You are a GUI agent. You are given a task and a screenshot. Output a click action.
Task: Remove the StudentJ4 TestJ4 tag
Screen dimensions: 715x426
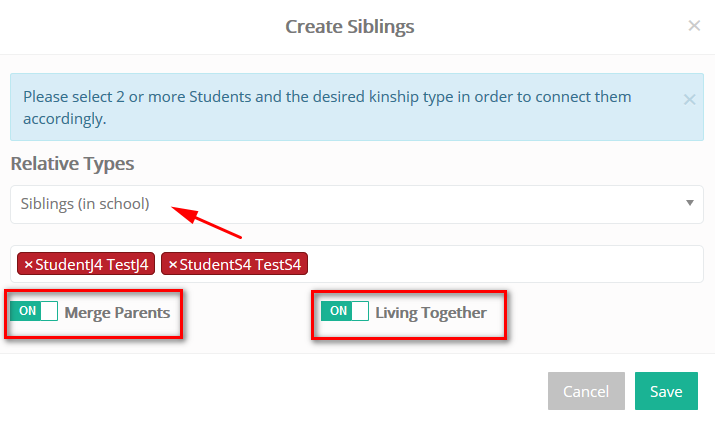click(x=28, y=265)
